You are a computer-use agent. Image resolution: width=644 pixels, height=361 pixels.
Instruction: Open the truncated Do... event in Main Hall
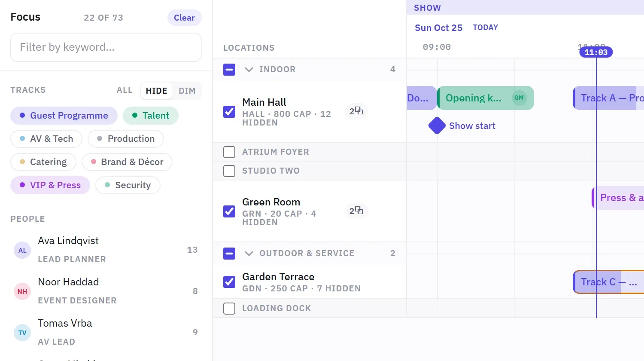point(422,98)
